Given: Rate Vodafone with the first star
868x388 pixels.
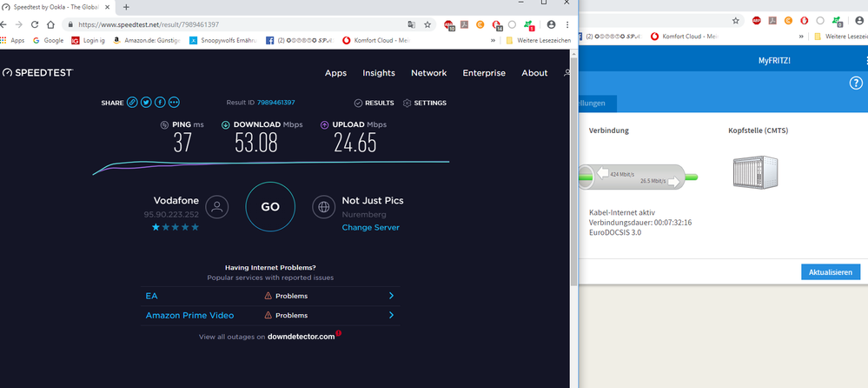Looking at the screenshot, I should pos(156,227).
